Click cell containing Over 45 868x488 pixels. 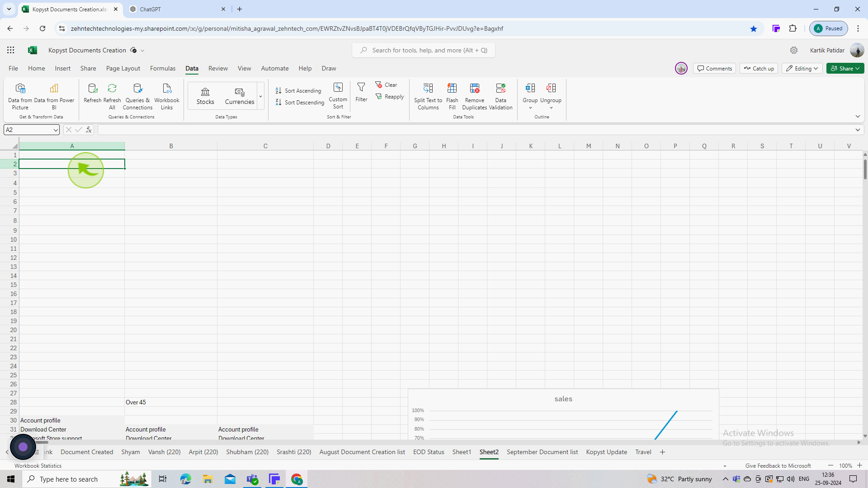tap(171, 402)
